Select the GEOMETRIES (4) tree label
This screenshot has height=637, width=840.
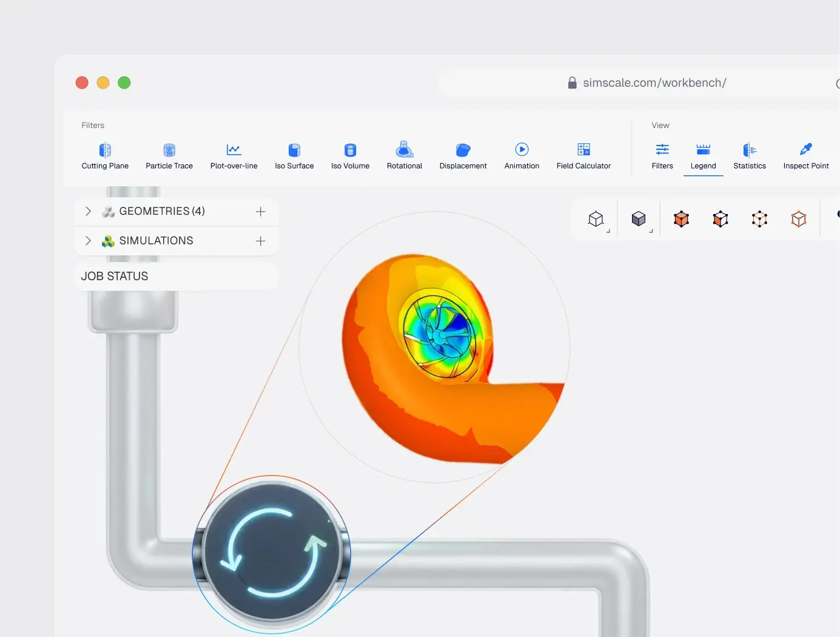162,211
